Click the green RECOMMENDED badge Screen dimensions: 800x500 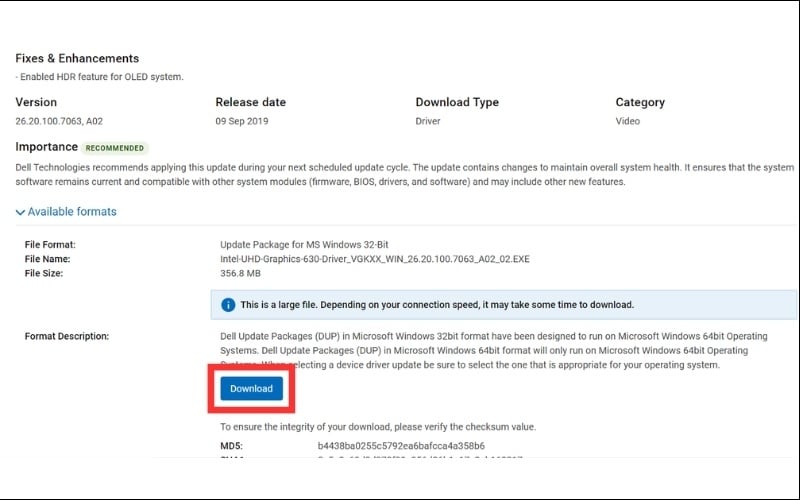tap(115, 148)
